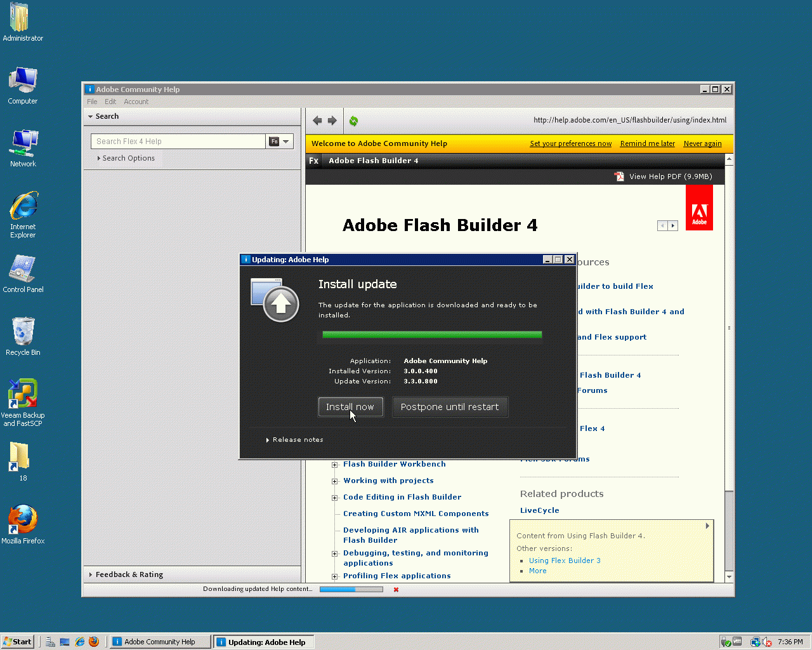Click Firefox quick launch icon in taskbar
The height and width of the screenshot is (650, 812).
(x=94, y=642)
